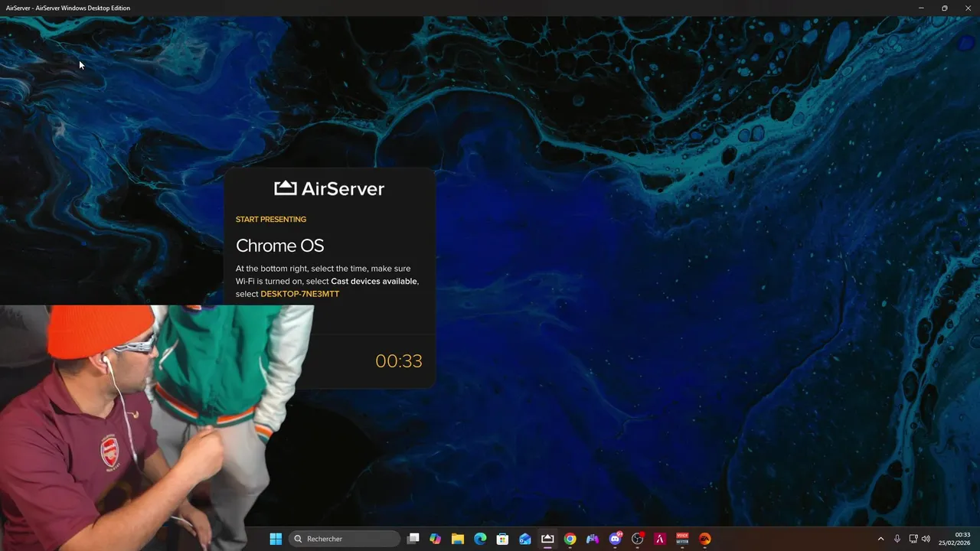
Task: Open the game controller app icon
Action: point(593,539)
